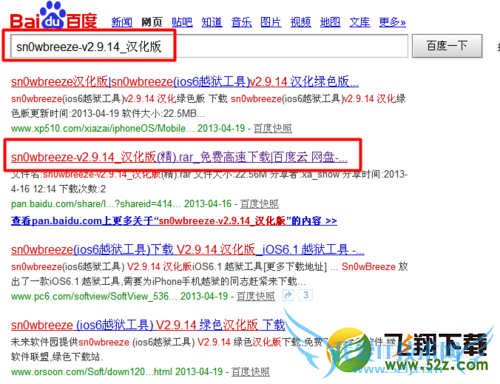
Task: Open the 地图 tab
Action: click(330, 22)
